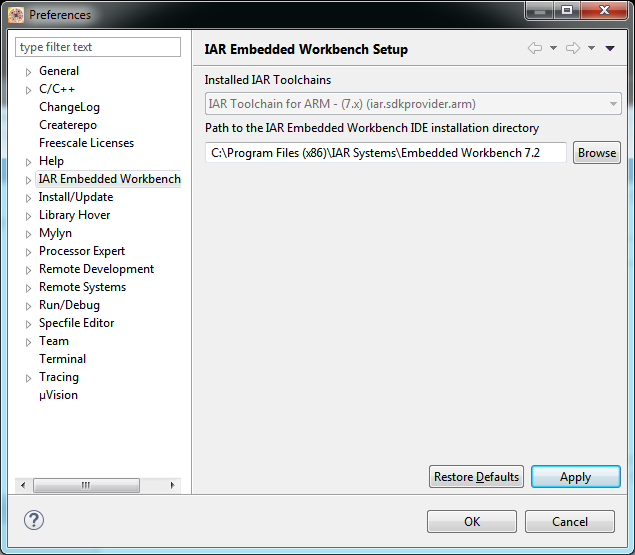Select Specfile Editor in the tree
Image resolution: width=635 pixels, height=555 pixels.
point(77,323)
